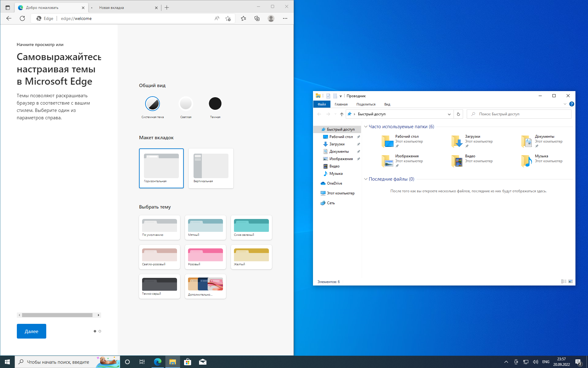588x368 pixels.
Task: Pick the Желтый theme
Action: (x=251, y=257)
